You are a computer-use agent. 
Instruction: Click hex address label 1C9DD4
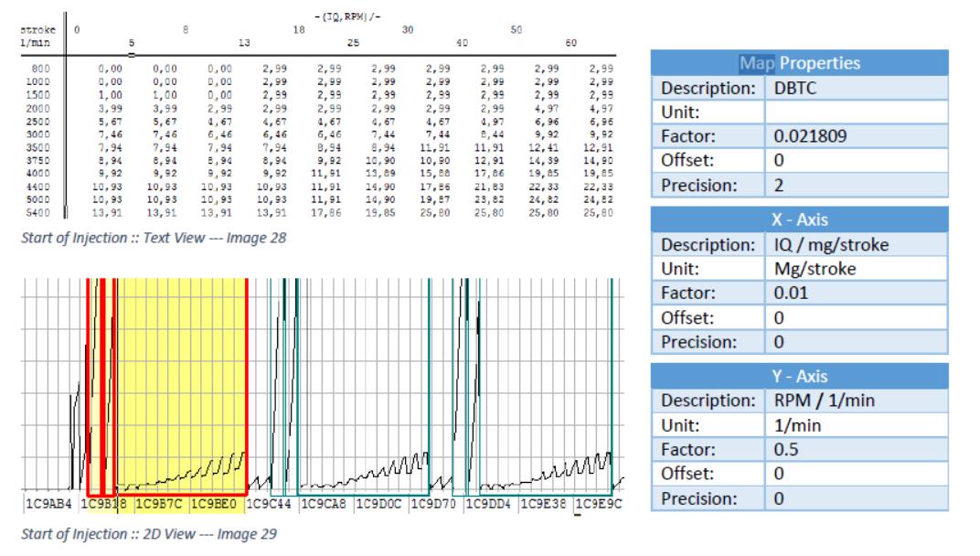[488, 504]
